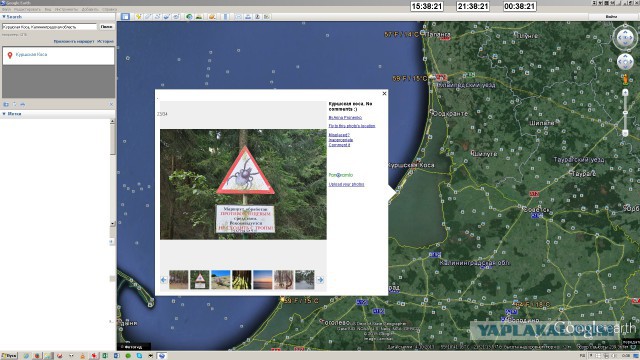The width and height of the screenshot is (640, 360).
Task: Select the snowy road thumbnail
Action: [x=304, y=280]
